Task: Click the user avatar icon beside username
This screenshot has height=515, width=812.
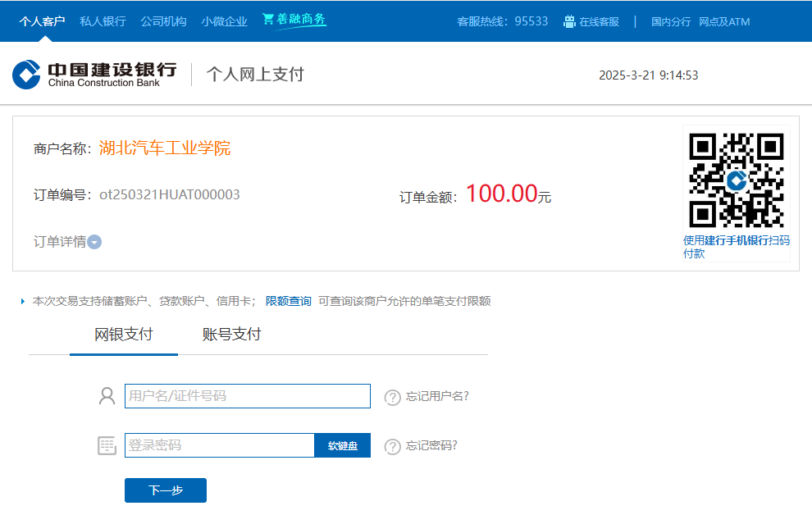Action: tap(107, 396)
